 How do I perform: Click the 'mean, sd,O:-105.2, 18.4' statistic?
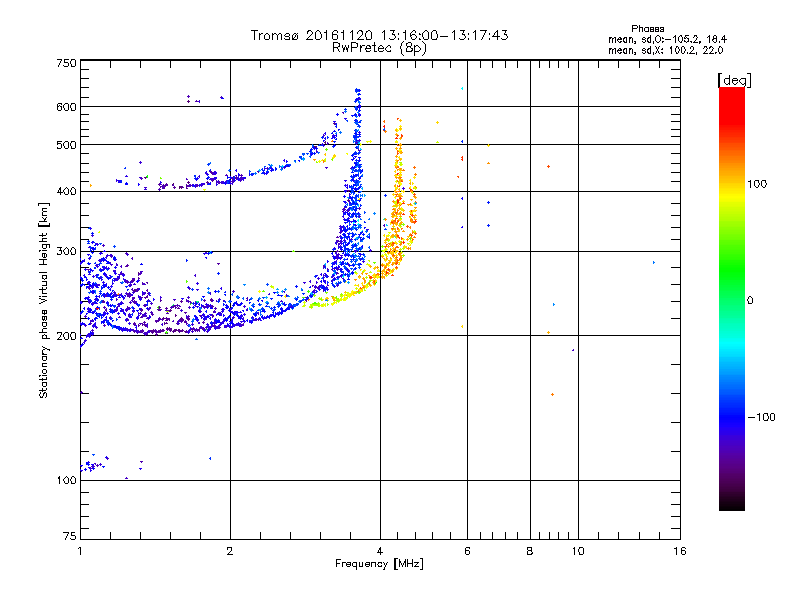(x=667, y=39)
